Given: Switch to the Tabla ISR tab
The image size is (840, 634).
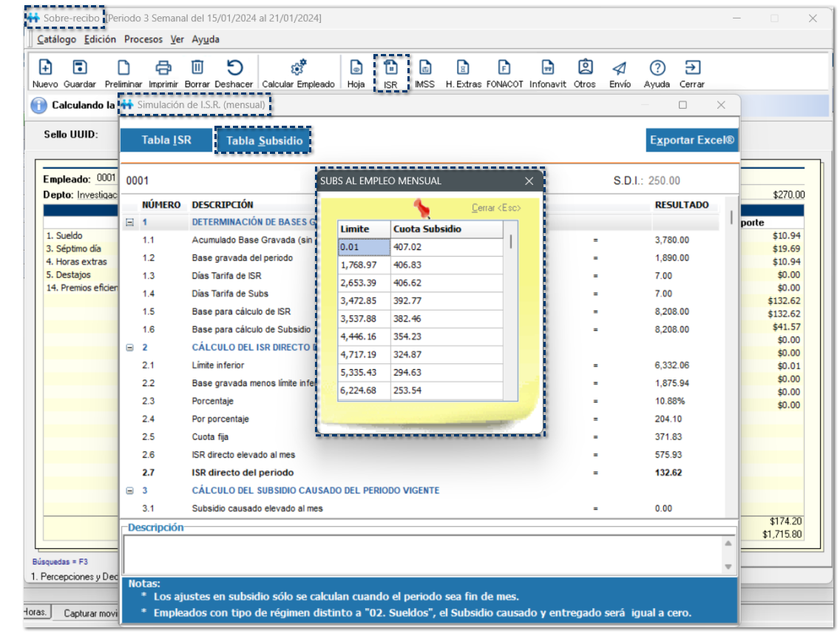Looking at the screenshot, I should 166,140.
